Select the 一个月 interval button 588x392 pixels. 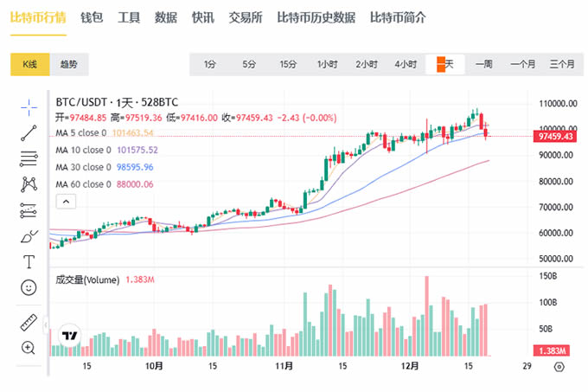click(x=523, y=64)
